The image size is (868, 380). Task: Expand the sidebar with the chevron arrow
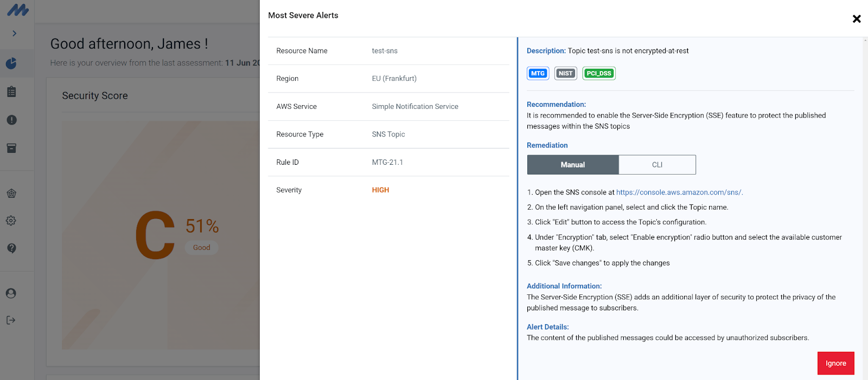[x=15, y=34]
